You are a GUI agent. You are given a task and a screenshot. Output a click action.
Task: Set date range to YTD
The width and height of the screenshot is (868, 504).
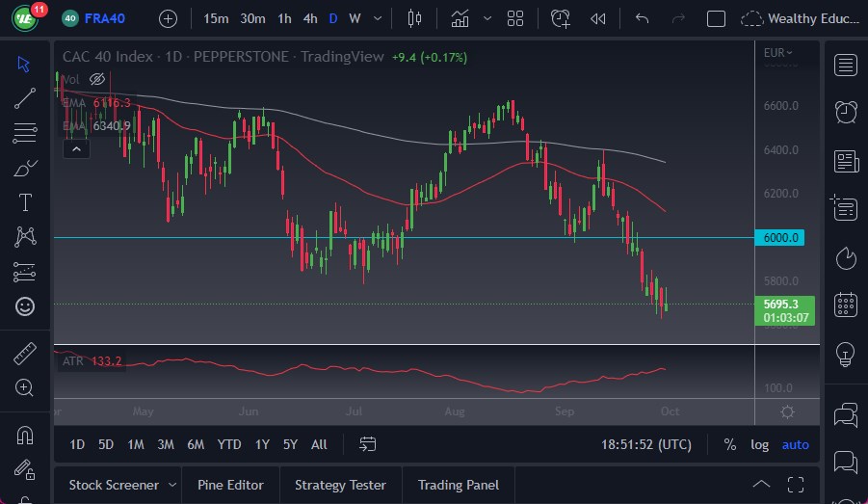[x=229, y=444]
